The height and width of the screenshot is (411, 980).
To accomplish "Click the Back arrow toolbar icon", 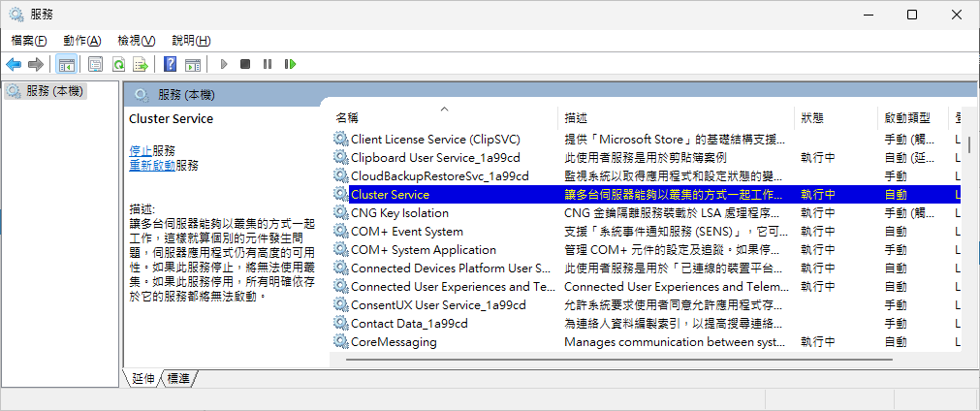I will pyautogui.click(x=14, y=64).
